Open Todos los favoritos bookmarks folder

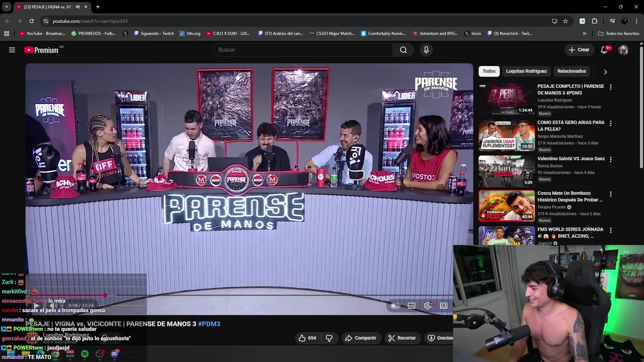618,34
